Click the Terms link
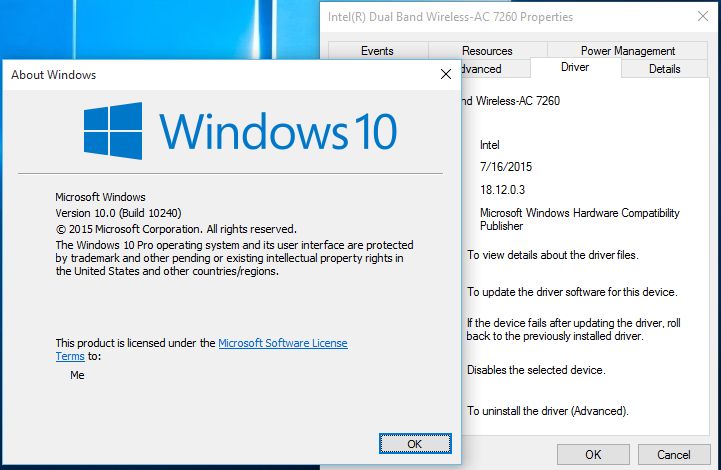721x470 pixels. coord(70,356)
